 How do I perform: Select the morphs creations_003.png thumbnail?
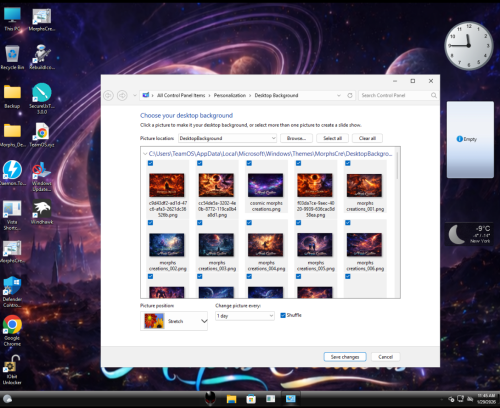pyautogui.click(x=216, y=245)
